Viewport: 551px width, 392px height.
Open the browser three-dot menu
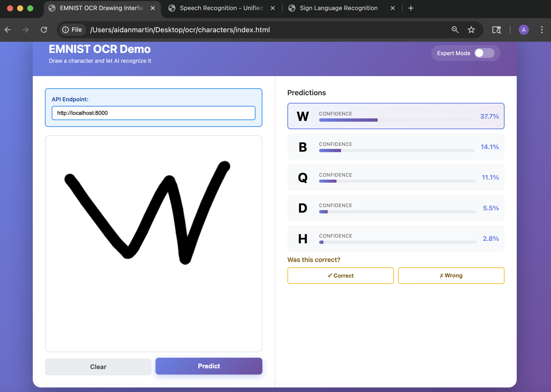[x=542, y=30]
